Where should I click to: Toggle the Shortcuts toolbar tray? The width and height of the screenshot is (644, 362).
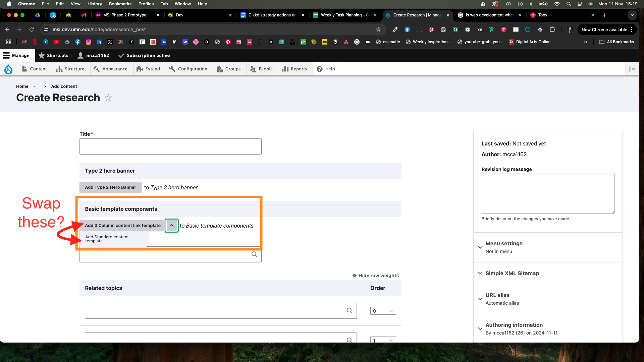point(53,56)
